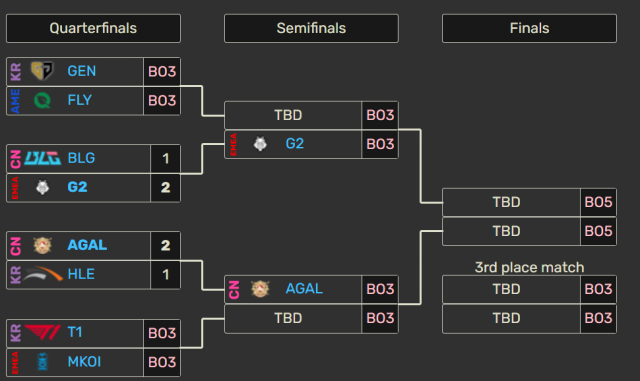This screenshot has width=640, height=381.
Task: Click the T1 team logo
Action: pos(42,332)
